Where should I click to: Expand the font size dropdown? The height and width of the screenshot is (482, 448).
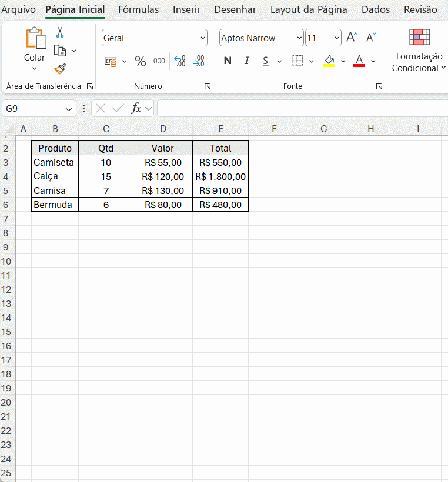point(337,38)
